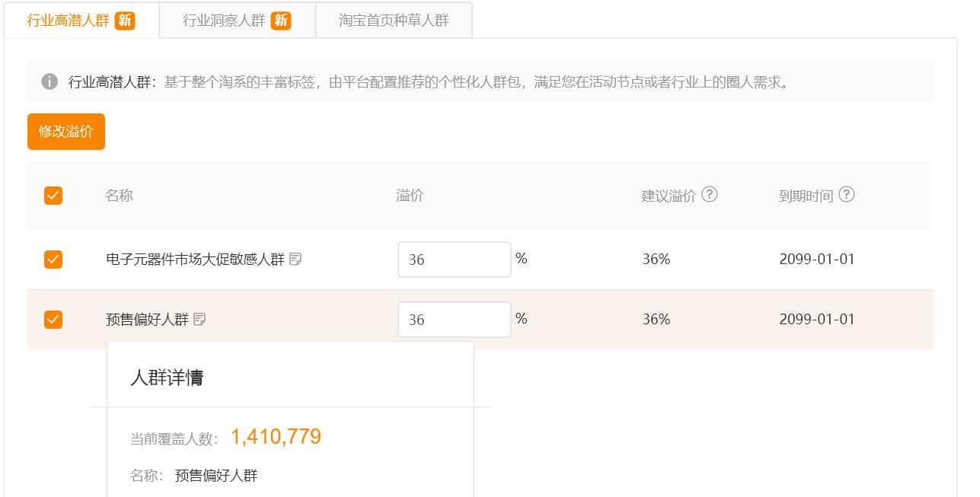Click the 新 badge on 行业洞察人群 tab
Screen dimensions: 980x497
pyautogui.click(x=281, y=21)
